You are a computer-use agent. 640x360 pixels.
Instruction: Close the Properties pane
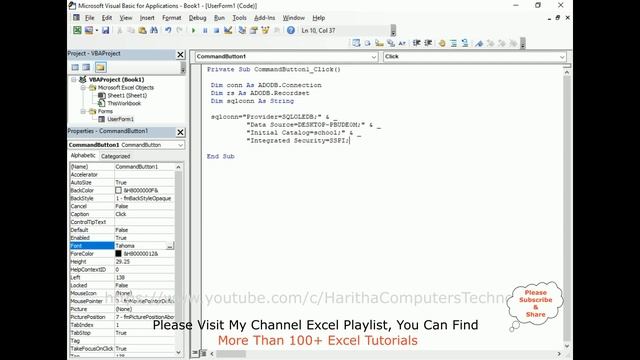(x=180, y=132)
